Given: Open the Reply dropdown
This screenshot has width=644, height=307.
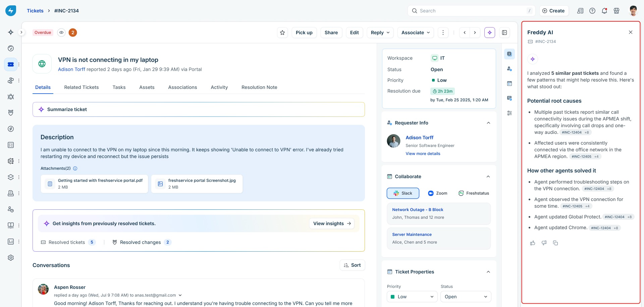Looking at the screenshot, I should coord(380,33).
